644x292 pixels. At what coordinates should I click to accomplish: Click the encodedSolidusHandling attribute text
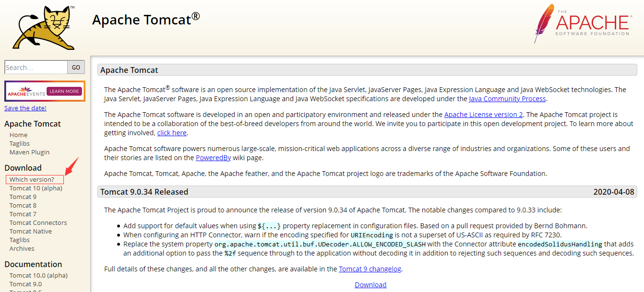pos(560,244)
